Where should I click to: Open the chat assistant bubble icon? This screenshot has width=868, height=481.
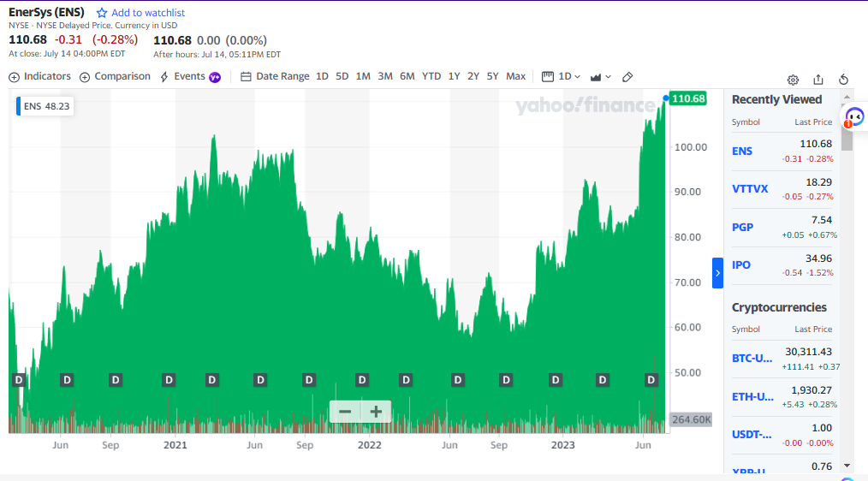pos(854,116)
